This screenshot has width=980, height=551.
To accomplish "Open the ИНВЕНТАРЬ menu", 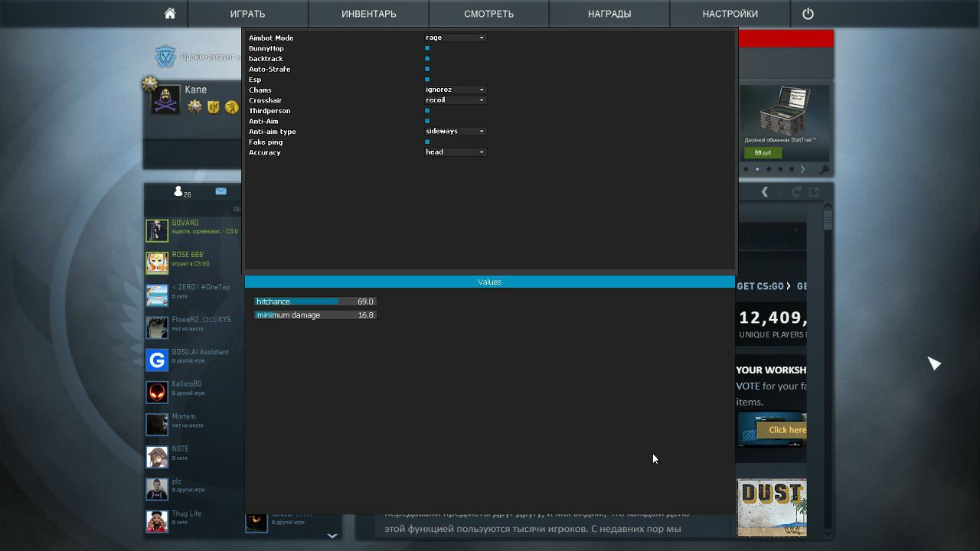I will (369, 14).
